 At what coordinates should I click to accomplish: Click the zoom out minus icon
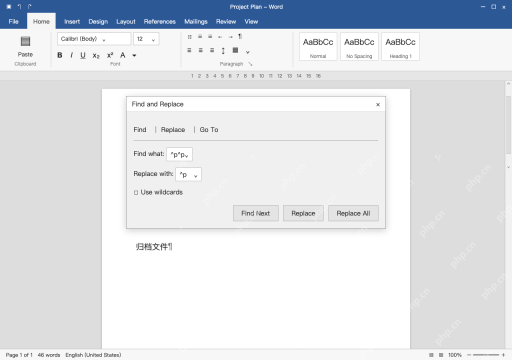point(469,355)
